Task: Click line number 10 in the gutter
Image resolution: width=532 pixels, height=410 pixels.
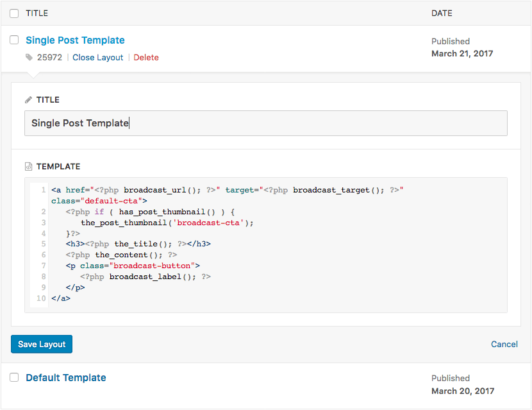Action: (41, 298)
